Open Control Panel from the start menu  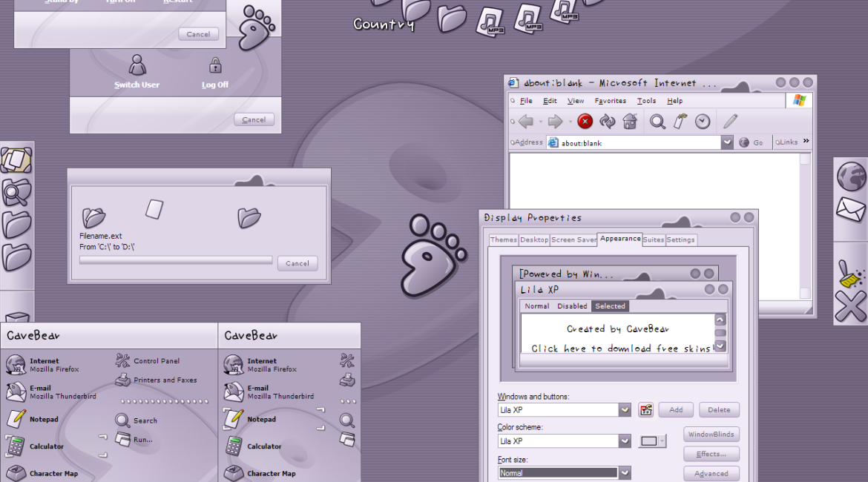[156, 361]
